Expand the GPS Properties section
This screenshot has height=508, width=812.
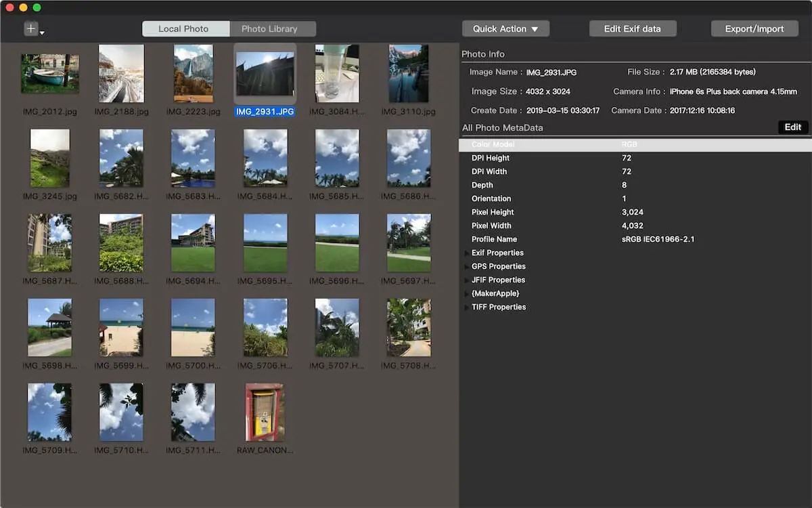[466, 267]
